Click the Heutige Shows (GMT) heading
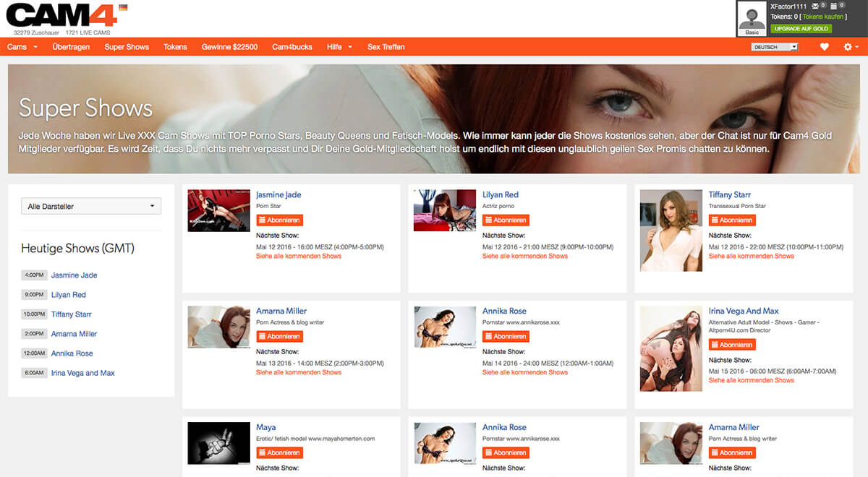The height and width of the screenshot is (477, 868). click(x=77, y=249)
